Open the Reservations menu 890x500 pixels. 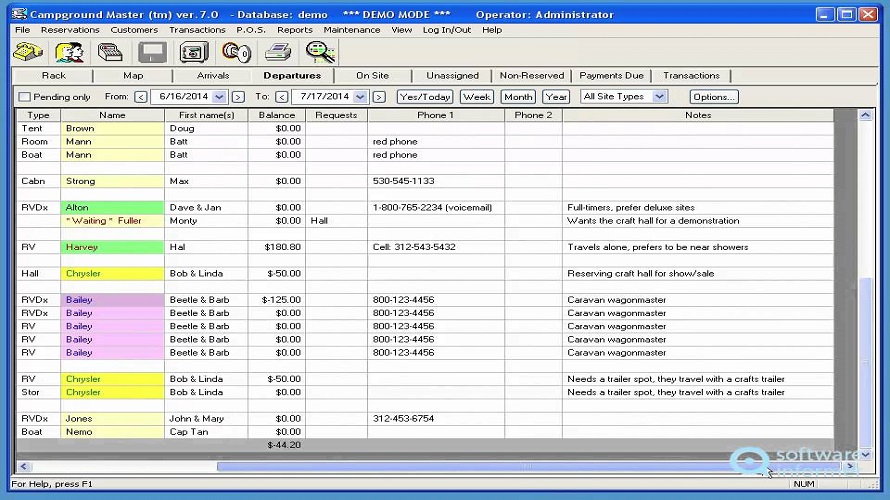click(70, 30)
